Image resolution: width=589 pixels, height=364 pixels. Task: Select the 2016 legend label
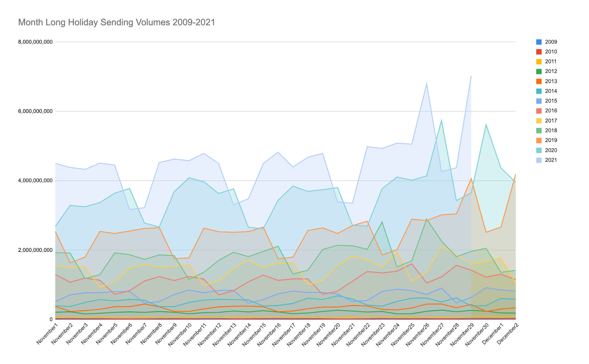(x=551, y=111)
